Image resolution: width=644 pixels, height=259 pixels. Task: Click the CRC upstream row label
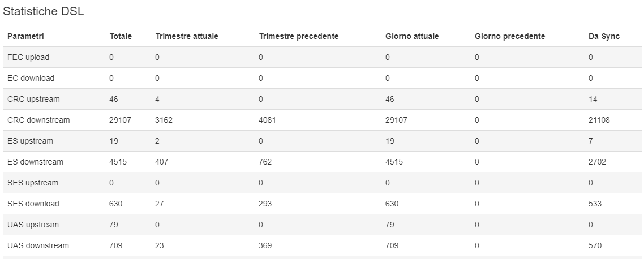click(34, 100)
